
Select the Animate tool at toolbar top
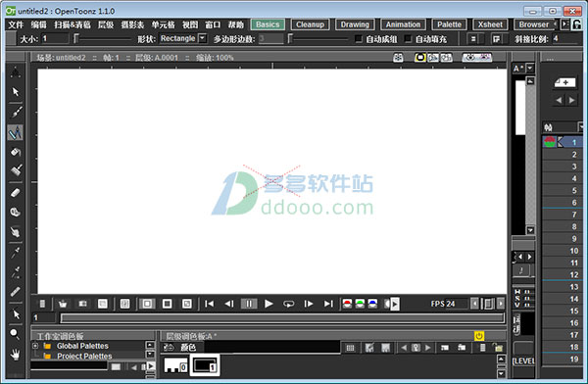pyautogui.click(x=16, y=72)
